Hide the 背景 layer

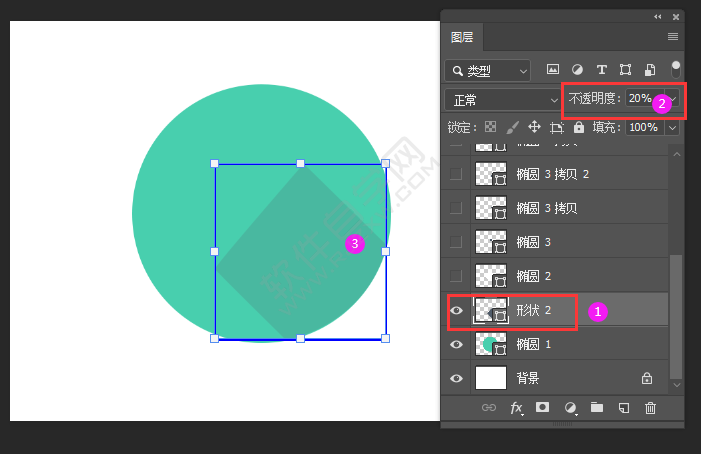456,378
